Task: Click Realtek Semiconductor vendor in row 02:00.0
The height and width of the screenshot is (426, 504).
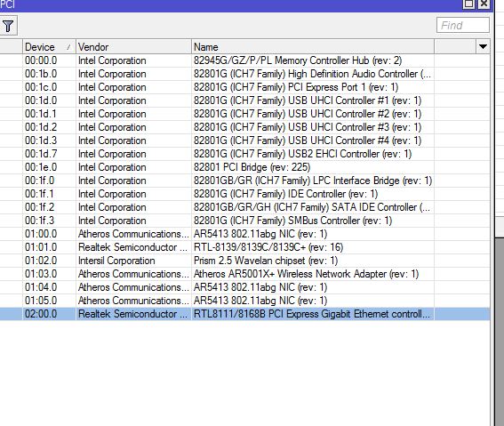Action: tap(132, 314)
